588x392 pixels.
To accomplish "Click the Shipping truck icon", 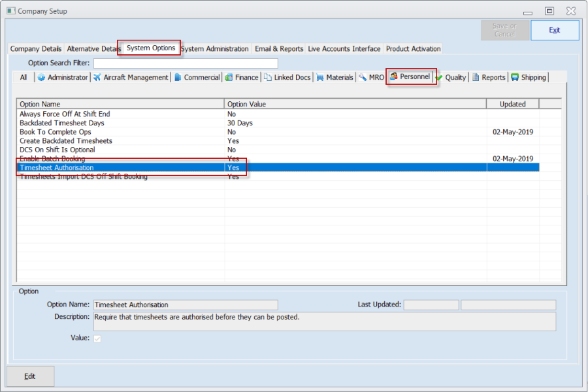I will tap(515, 77).
